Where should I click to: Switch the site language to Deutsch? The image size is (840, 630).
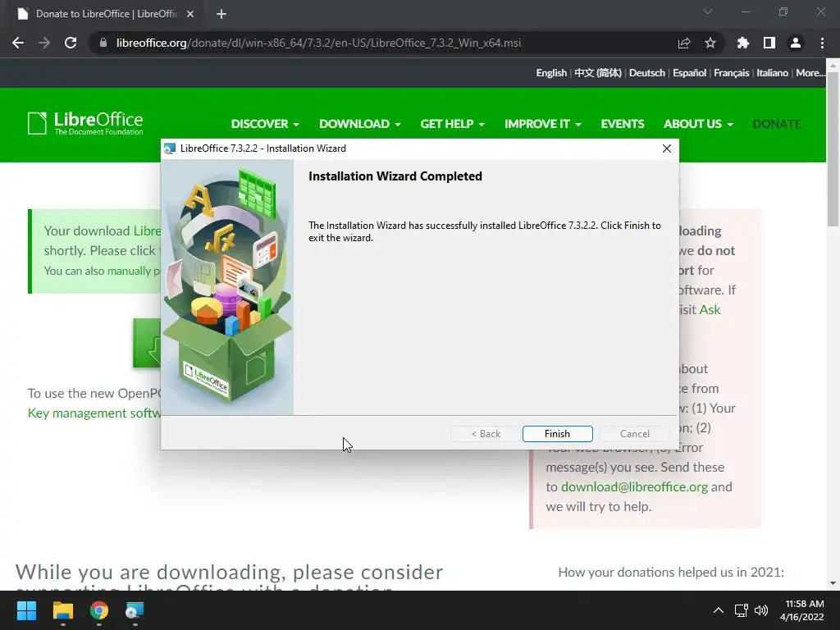pyautogui.click(x=646, y=73)
